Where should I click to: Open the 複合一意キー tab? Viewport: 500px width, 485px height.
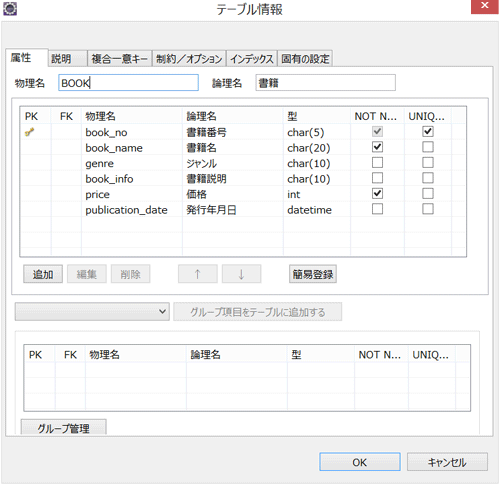click(x=120, y=59)
